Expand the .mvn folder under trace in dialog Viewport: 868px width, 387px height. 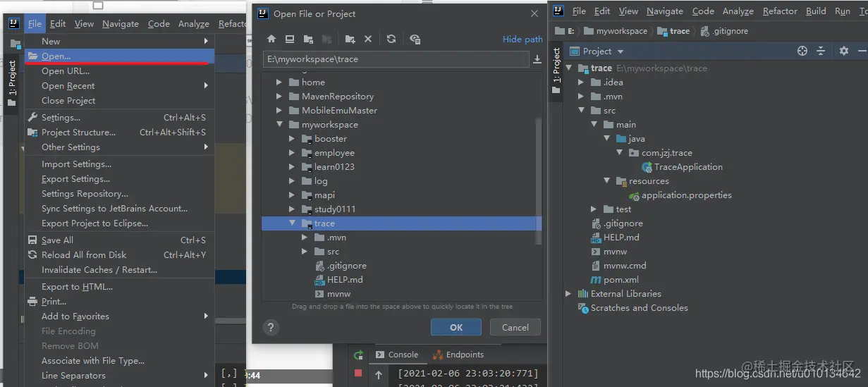[x=305, y=238]
